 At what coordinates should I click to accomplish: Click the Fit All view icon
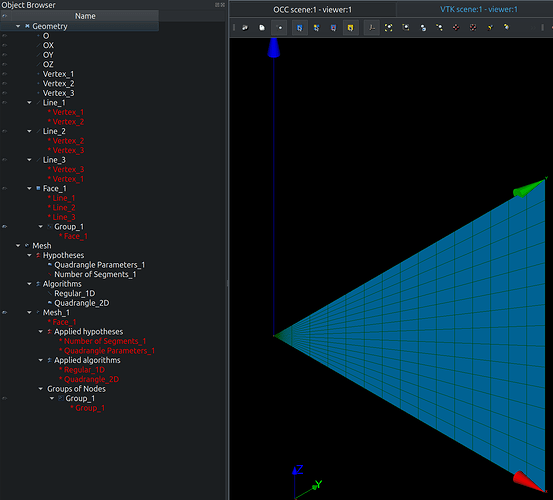(x=389, y=28)
